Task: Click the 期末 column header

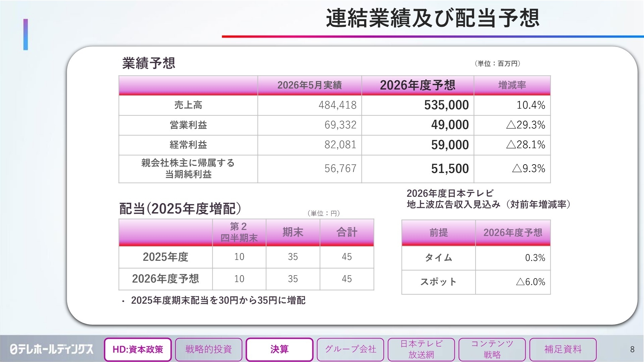Action: pos(293,232)
